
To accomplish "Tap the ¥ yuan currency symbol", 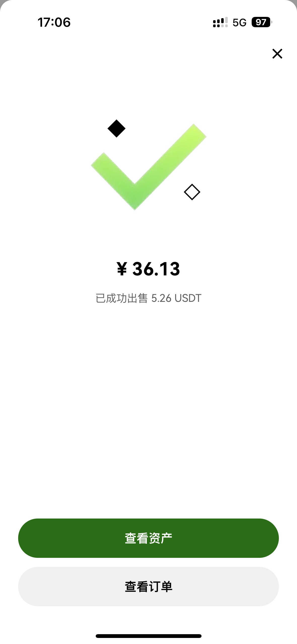I will (x=122, y=269).
